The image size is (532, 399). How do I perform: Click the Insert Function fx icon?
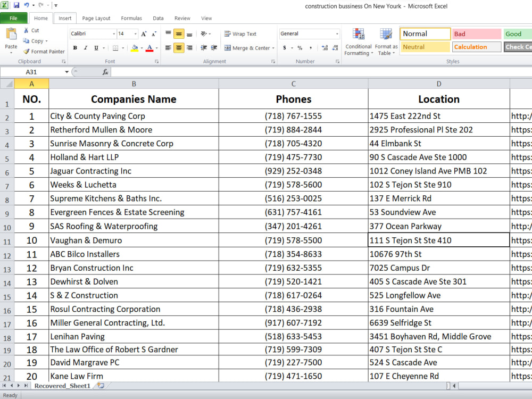pos(105,72)
